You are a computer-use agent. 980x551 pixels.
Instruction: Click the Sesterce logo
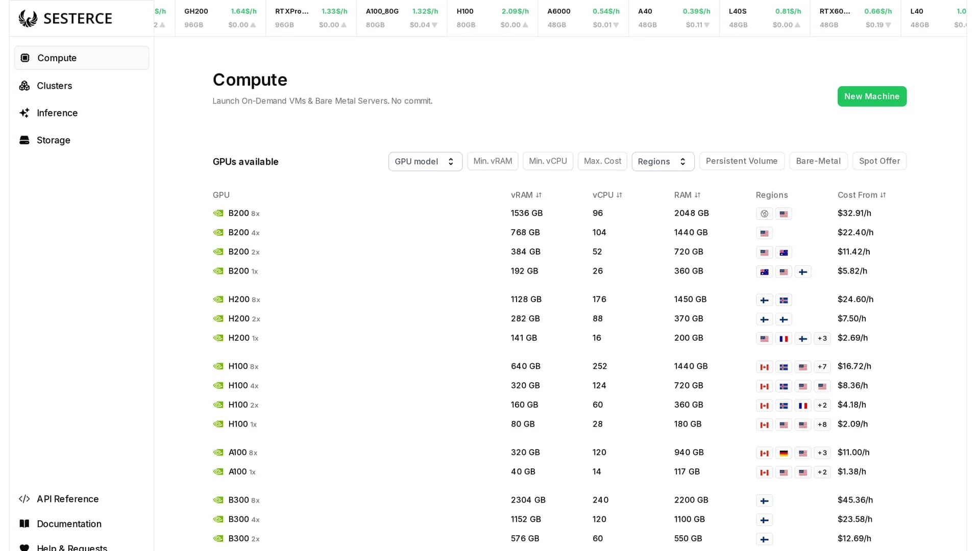65,18
